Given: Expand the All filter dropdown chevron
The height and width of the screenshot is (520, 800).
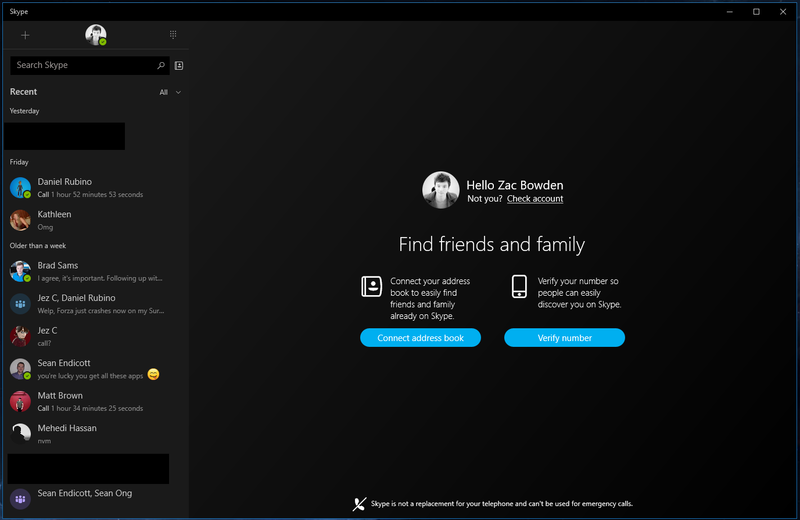Looking at the screenshot, I should [x=178, y=92].
